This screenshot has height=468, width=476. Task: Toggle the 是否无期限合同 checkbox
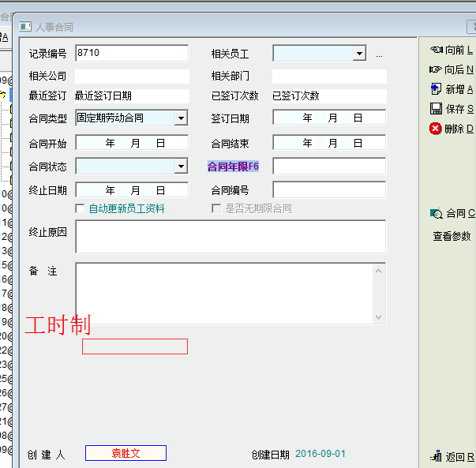pos(216,208)
